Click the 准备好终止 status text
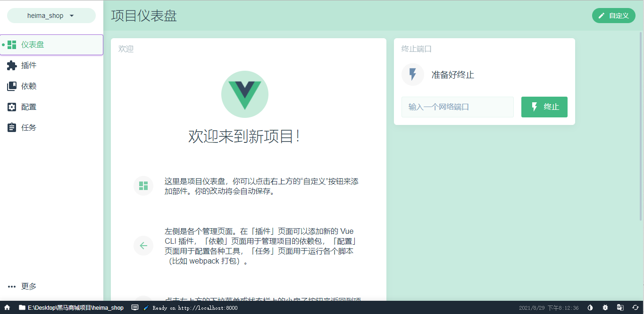The width and height of the screenshot is (644, 314). (x=453, y=75)
